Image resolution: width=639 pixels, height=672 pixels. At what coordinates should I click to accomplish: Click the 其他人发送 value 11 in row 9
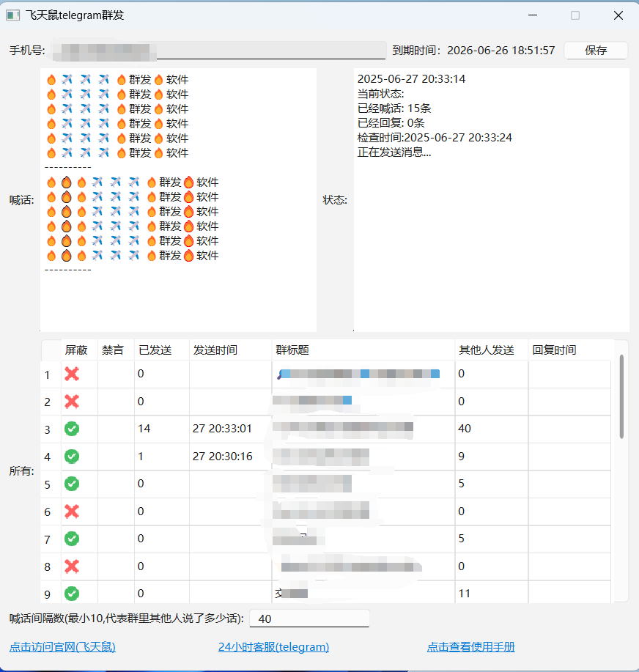(x=464, y=594)
